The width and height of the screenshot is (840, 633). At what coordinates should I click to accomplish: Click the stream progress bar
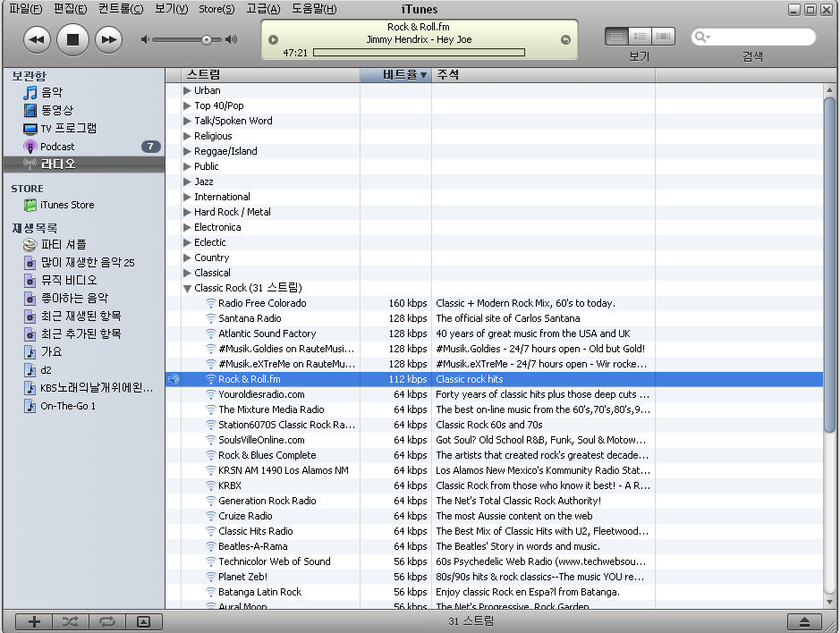tap(419, 53)
